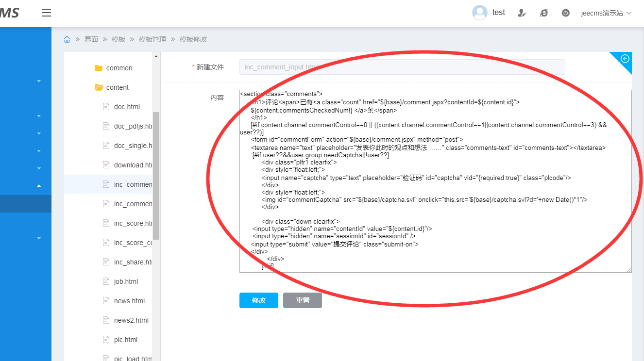Toggle the hamburger sidebar menu icon
Image resolution: width=644 pixels, height=361 pixels.
[47, 13]
